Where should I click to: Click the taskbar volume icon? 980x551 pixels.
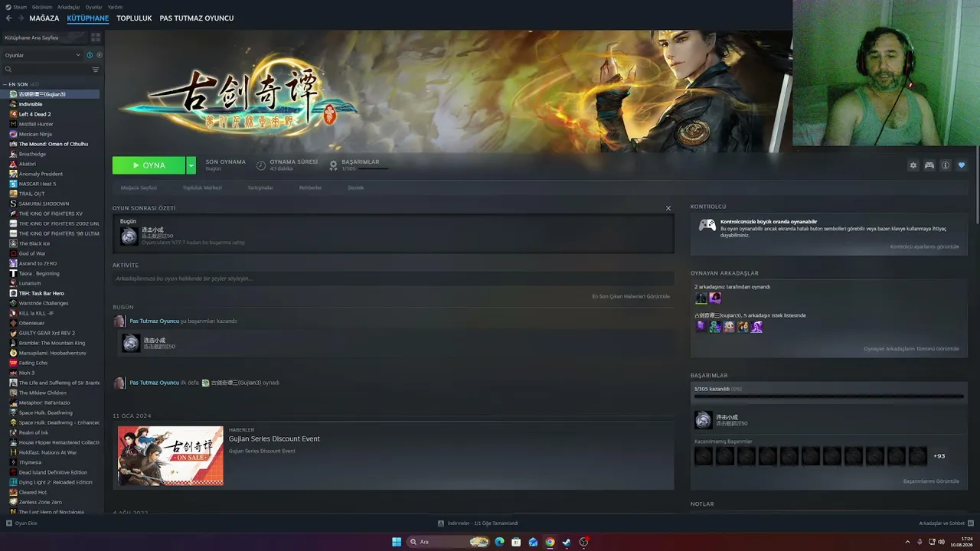[x=942, y=542]
